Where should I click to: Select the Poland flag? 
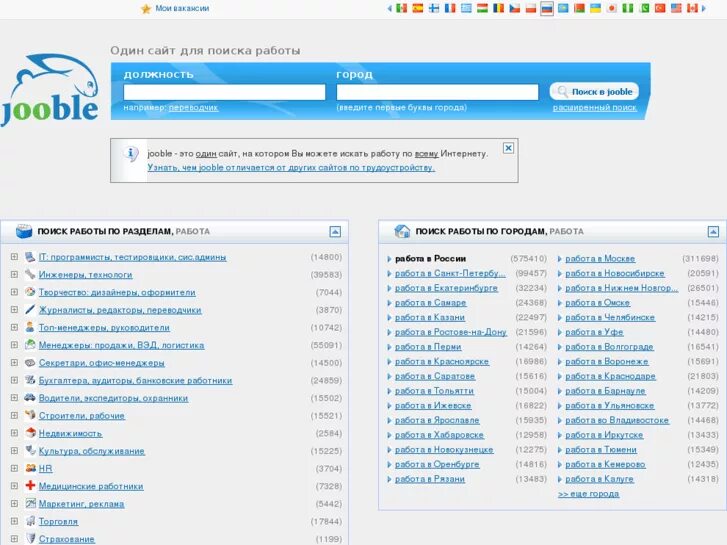(x=531, y=8)
